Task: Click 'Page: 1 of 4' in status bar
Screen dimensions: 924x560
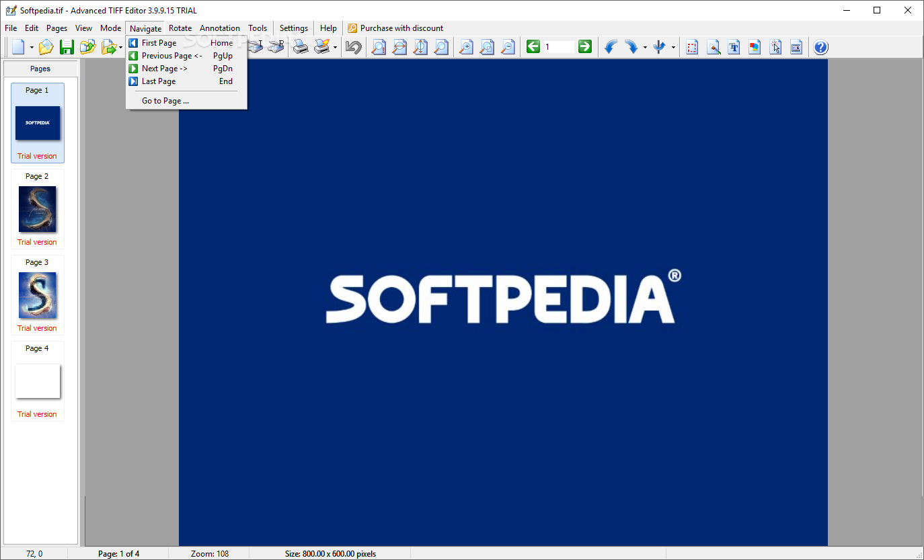Action: click(x=119, y=554)
